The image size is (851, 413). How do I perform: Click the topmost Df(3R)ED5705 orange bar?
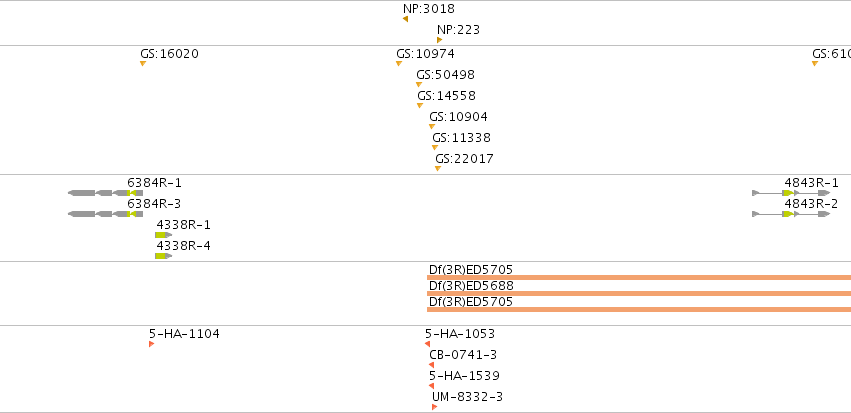(x=639, y=277)
